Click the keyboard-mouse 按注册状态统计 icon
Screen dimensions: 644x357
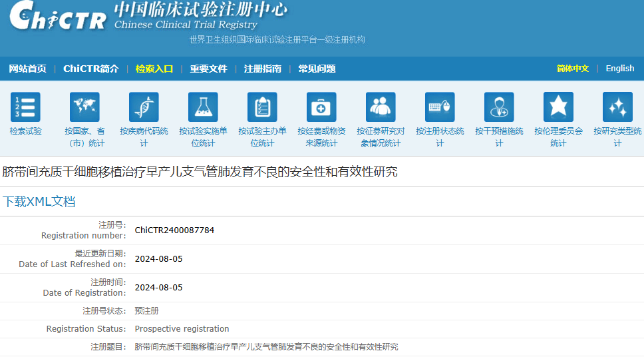click(x=440, y=107)
